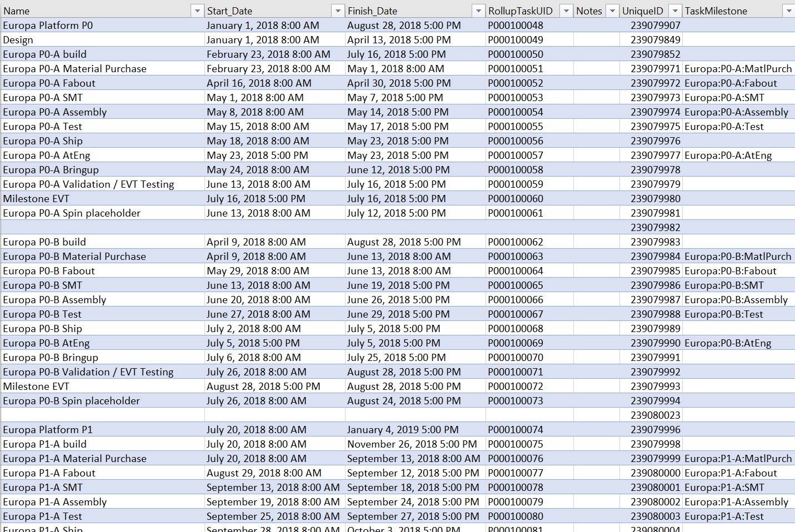This screenshot has height=532, width=795.
Task: Open the Notes column filter dropdown
Action: [x=612, y=11]
